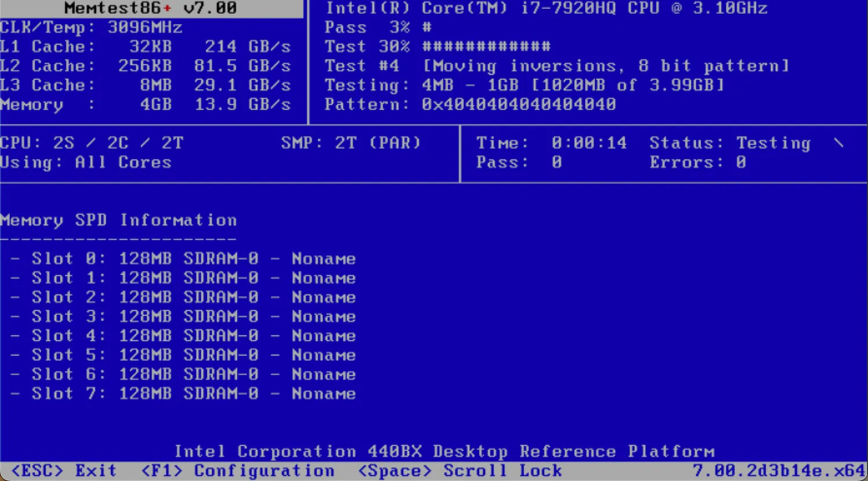Select the L3 Cache 8MB size value
This screenshot has width=868, height=481.
(x=156, y=85)
